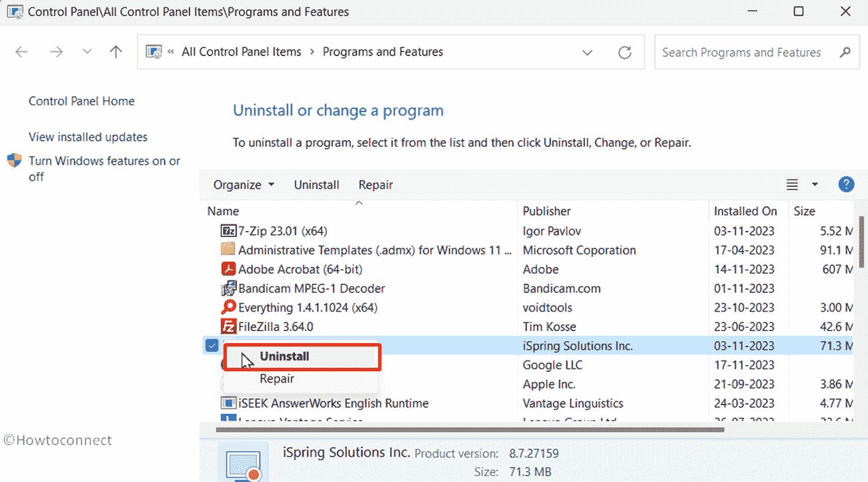Open View installed updates link
This screenshot has height=482, width=868.
point(88,138)
